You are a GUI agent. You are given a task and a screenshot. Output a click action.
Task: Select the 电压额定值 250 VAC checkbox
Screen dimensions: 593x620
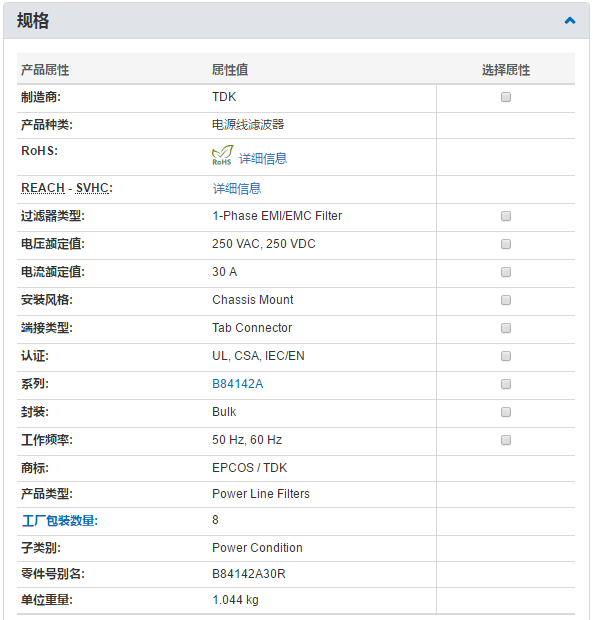click(506, 244)
